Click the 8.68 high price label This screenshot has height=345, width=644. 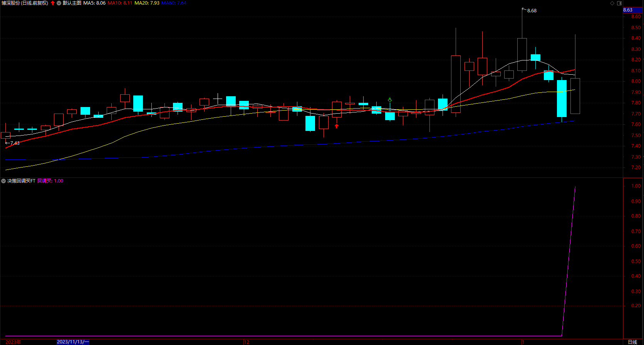(532, 11)
